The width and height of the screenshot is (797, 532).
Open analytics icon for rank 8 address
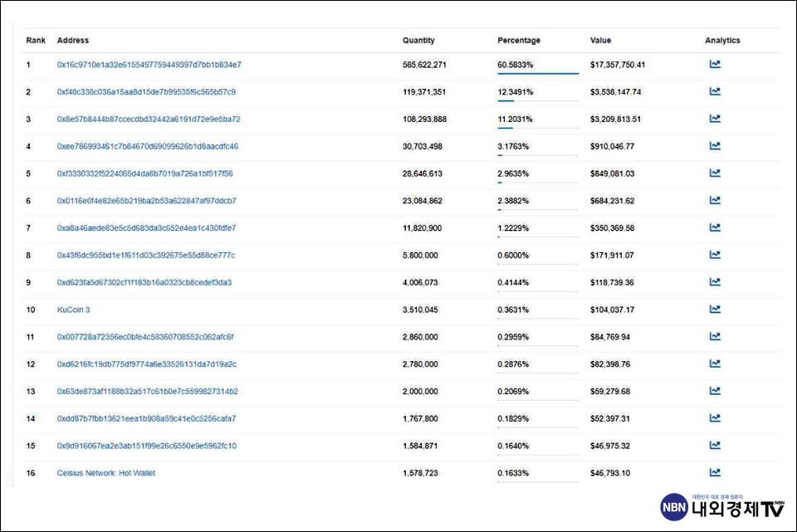click(x=714, y=255)
